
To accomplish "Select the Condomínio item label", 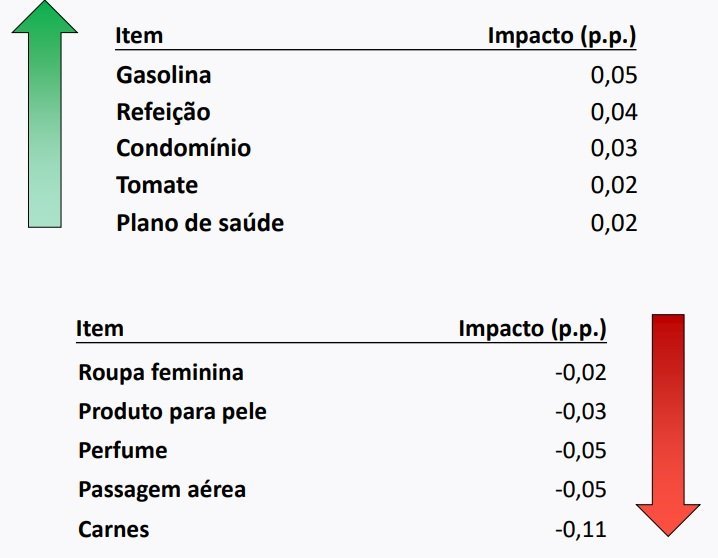I will [x=183, y=149].
